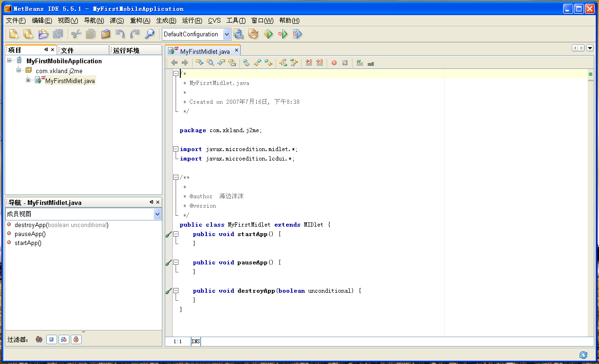Viewport: 599px width, 364px height.
Task: Collapse the file header comment fold
Action: click(x=176, y=74)
